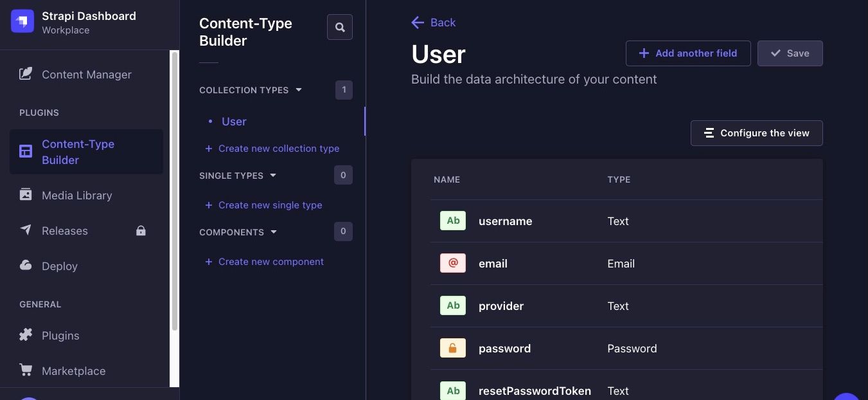Select the resetPasswordToken field name
The height and width of the screenshot is (400, 868).
pyautogui.click(x=535, y=391)
